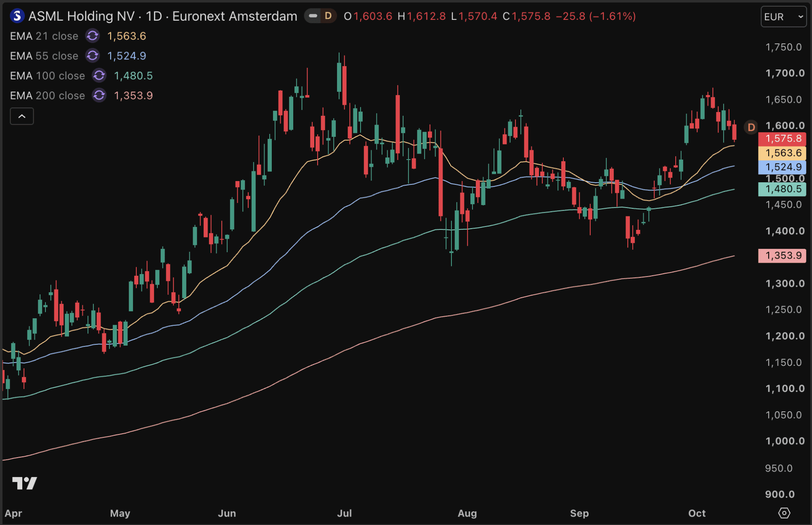Click the change value −25.8 (−1.61%)
The image size is (812, 525).
[596, 16]
